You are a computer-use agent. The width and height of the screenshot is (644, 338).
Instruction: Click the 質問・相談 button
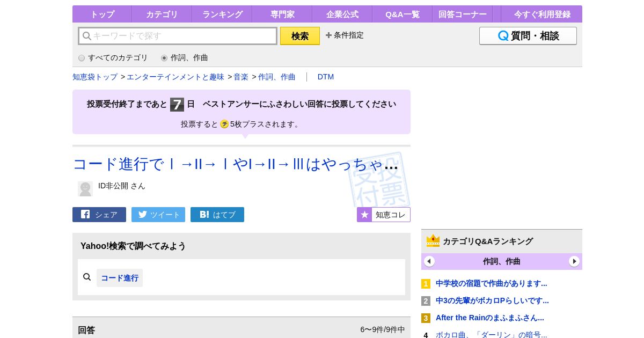[x=528, y=36]
